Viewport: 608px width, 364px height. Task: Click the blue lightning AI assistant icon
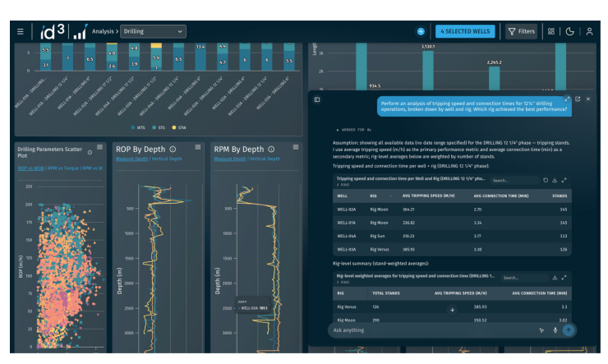421,31
